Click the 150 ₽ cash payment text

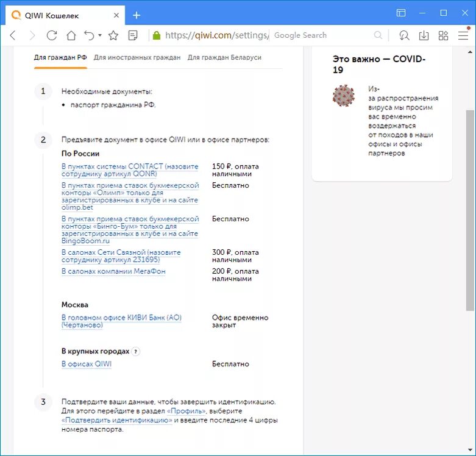point(235,170)
